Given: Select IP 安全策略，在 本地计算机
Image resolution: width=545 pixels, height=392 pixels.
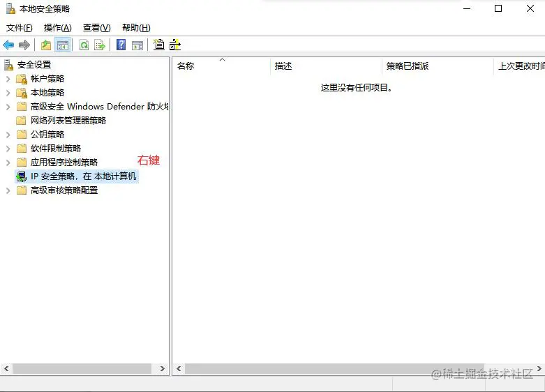Looking at the screenshot, I should point(84,176).
